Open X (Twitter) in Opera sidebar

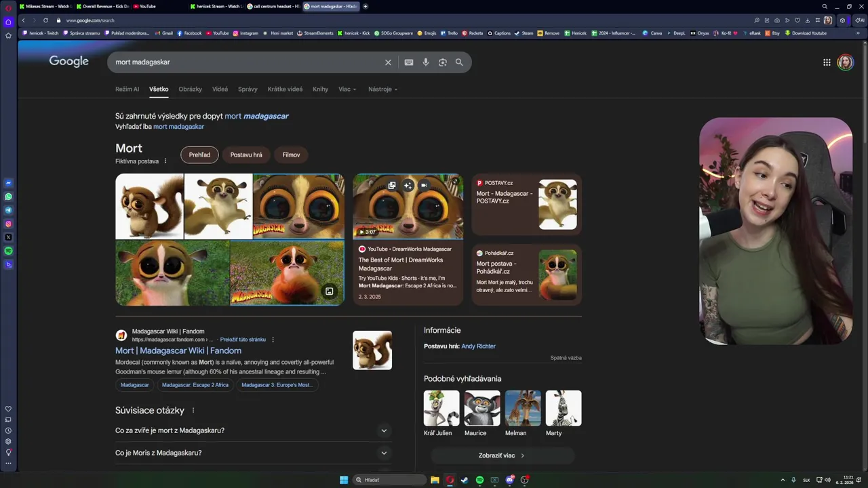(x=8, y=237)
